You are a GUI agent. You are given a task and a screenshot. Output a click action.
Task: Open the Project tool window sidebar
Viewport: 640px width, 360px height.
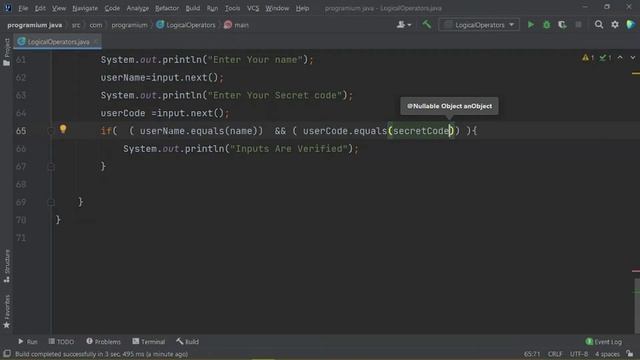point(7,52)
